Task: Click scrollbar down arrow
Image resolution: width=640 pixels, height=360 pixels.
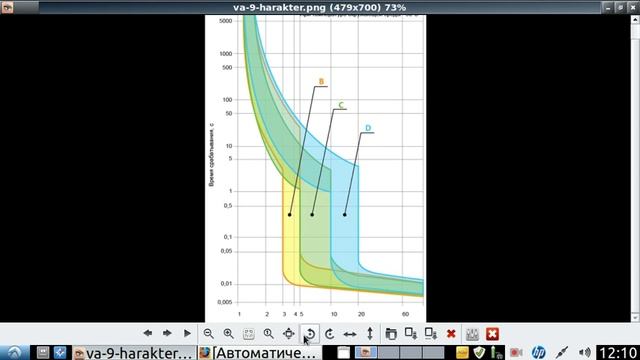Action: [635, 317]
